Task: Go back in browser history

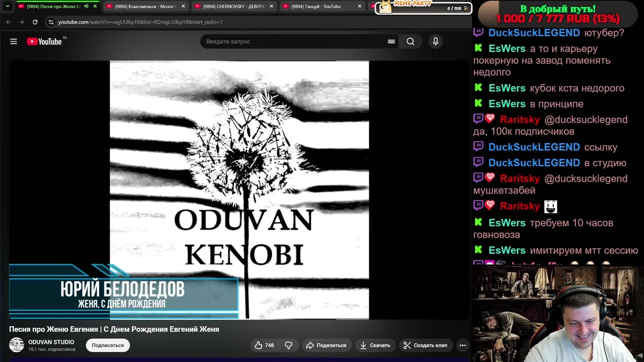Action: pyautogui.click(x=9, y=22)
